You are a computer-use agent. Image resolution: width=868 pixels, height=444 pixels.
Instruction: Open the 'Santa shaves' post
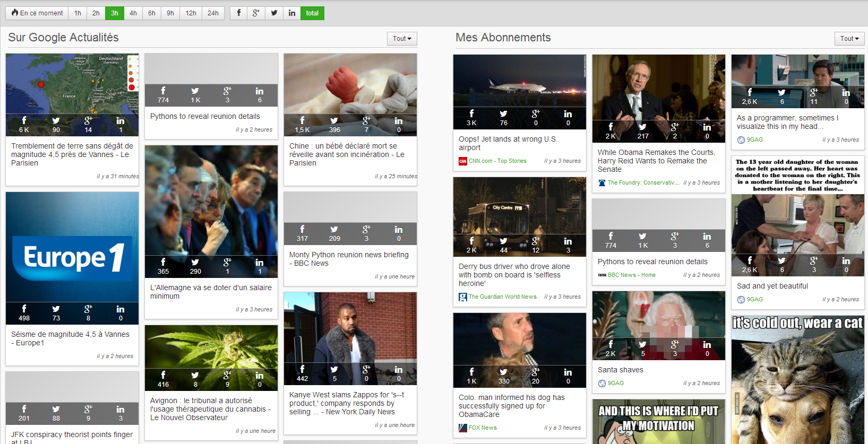click(x=620, y=370)
